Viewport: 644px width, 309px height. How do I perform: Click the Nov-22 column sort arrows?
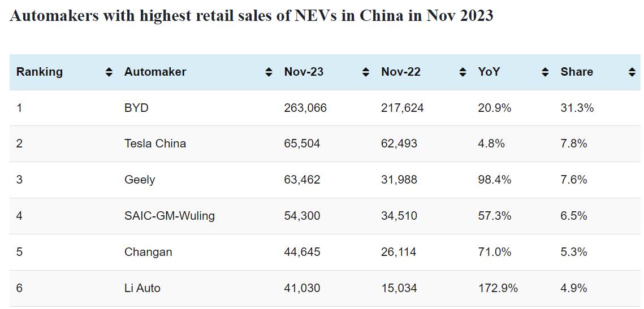pyautogui.click(x=463, y=72)
